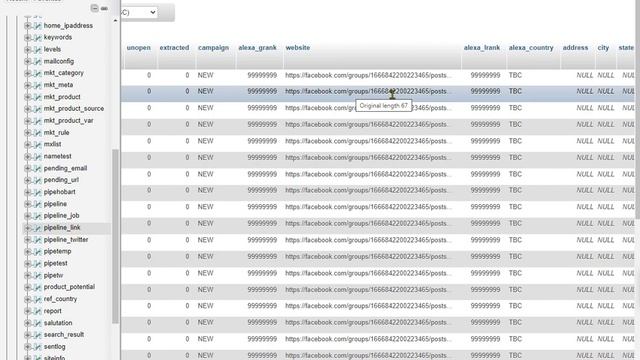The width and height of the screenshot is (640, 360).
Task: Expand the keywords table node
Action: click(x=27, y=38)
